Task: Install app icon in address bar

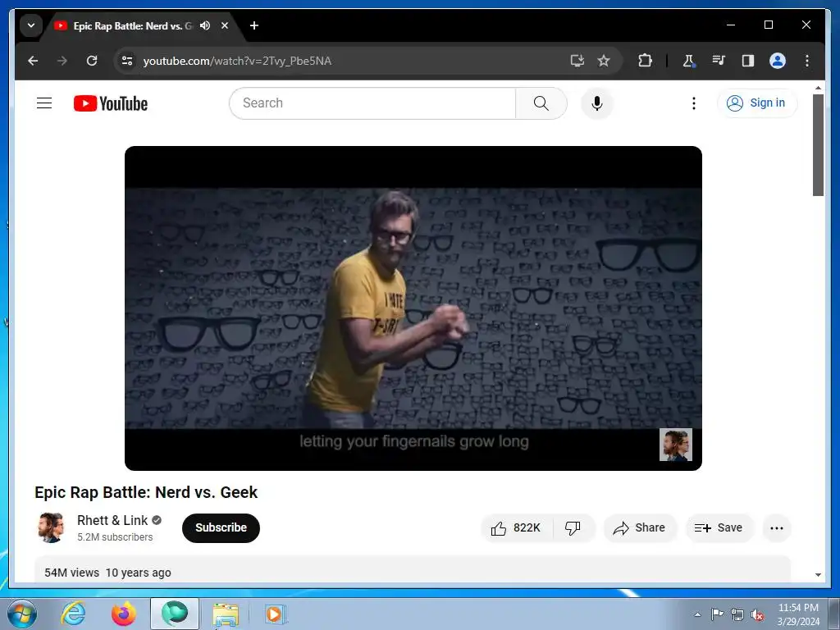Action: pyautogui.click(x=577, y=61)
